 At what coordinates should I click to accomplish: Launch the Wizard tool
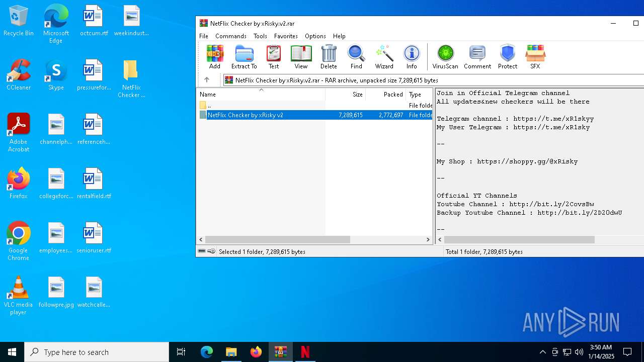click(384, 57)
